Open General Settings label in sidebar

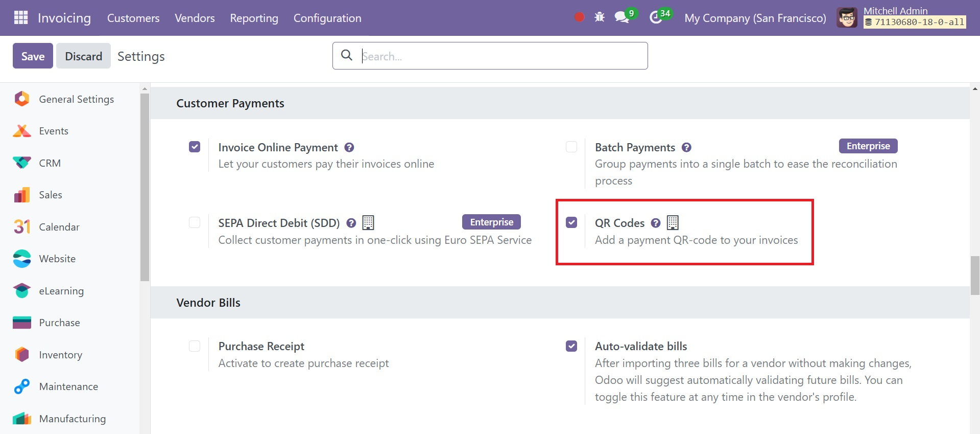[x=77, y=99]
